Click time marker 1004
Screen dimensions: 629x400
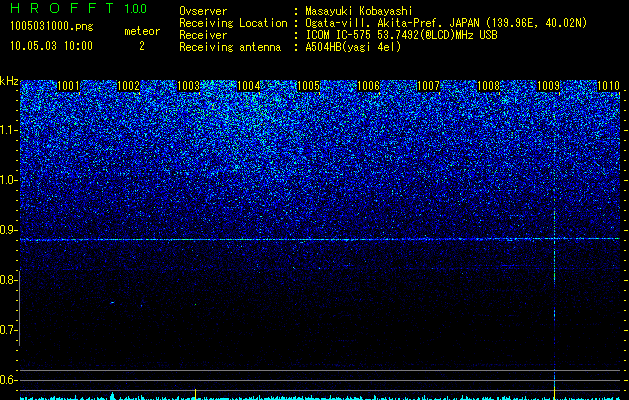(248, 86)
